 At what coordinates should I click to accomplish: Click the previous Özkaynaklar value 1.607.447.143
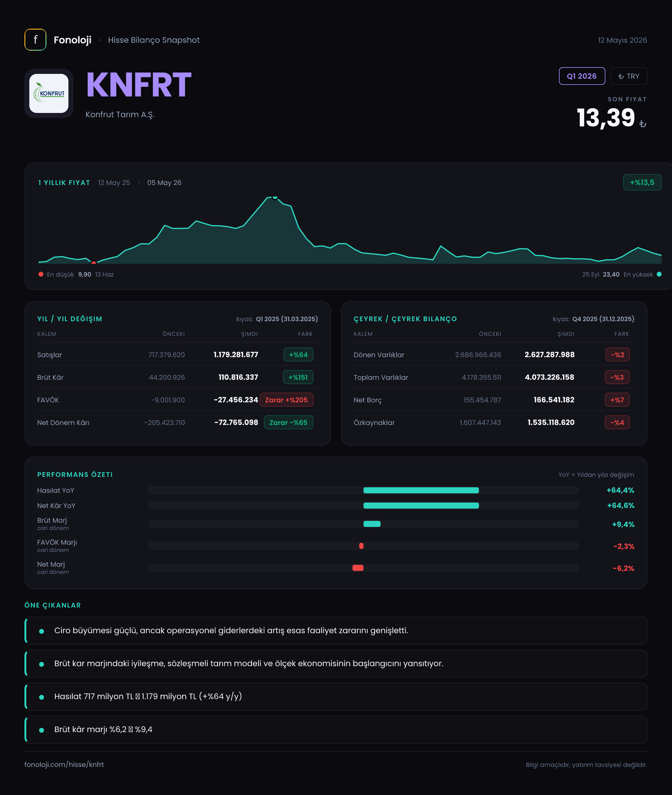tap(480, 422)
